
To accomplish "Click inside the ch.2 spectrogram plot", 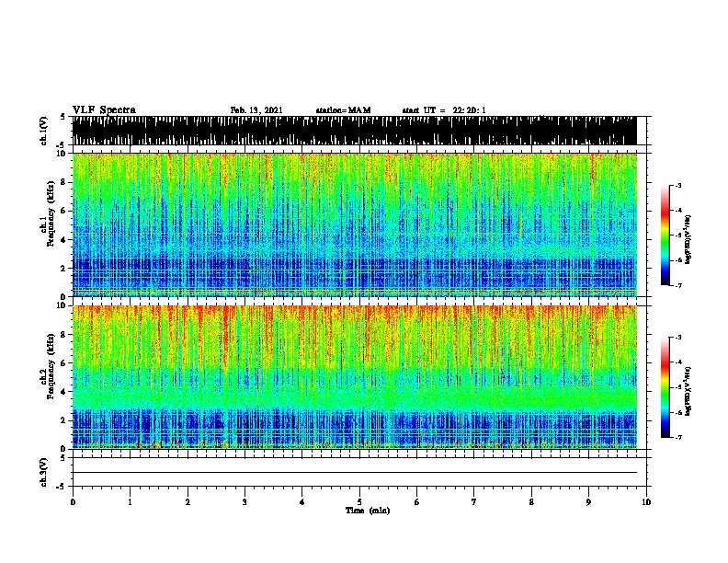I will [354, 377].
